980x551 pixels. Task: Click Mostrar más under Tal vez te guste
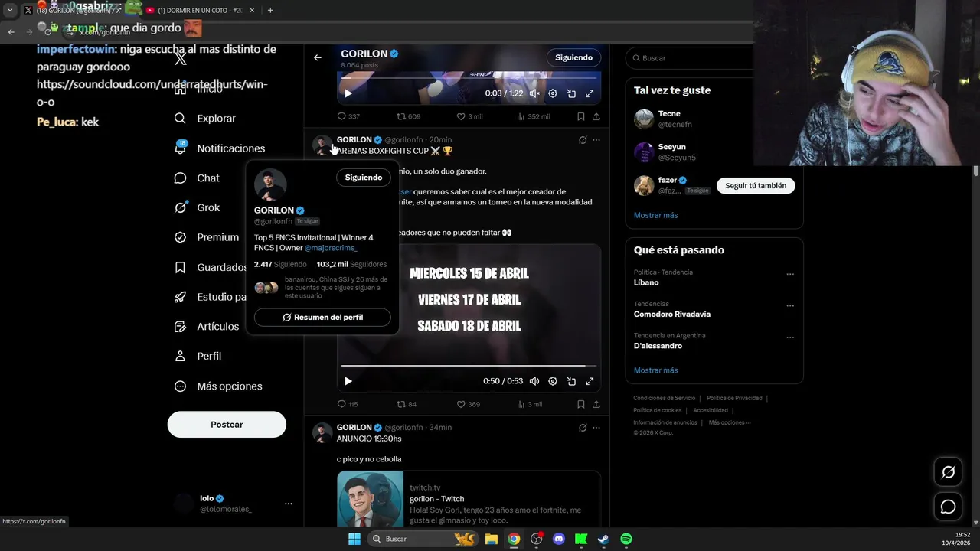(x=655, y=215)
